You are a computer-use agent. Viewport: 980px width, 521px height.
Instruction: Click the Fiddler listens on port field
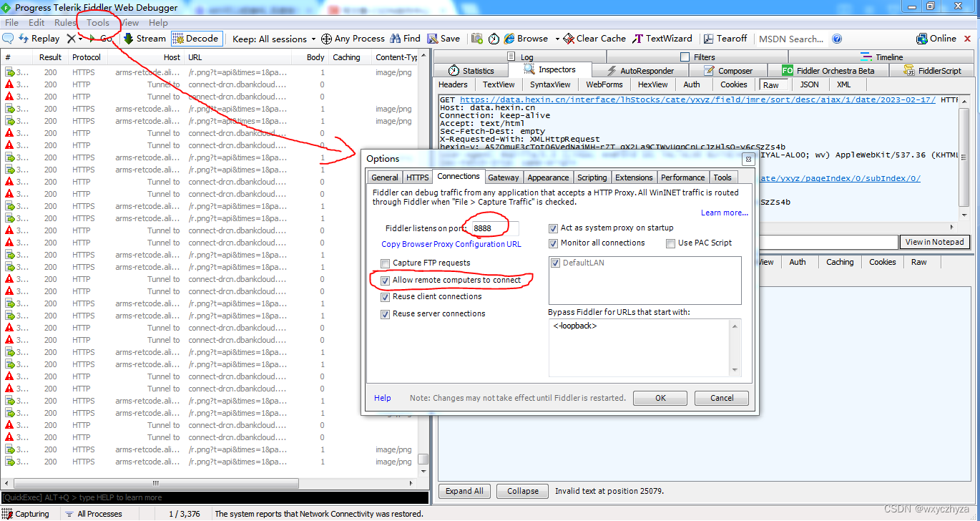(x=494, y=228)
